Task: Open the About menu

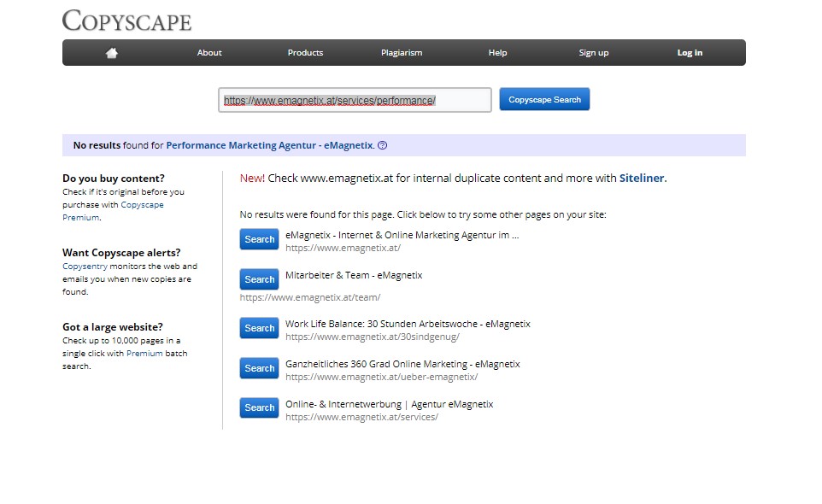Action: tap(209, 52)
